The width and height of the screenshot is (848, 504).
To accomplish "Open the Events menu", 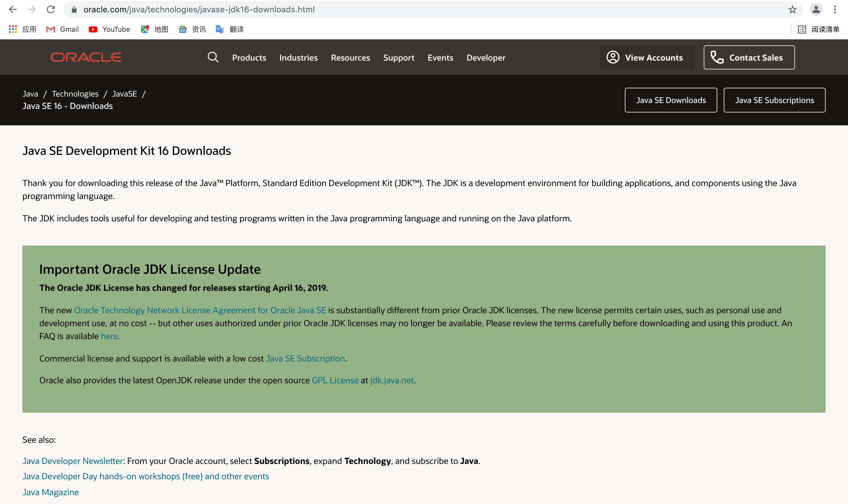I will click(x=440, y=58).
